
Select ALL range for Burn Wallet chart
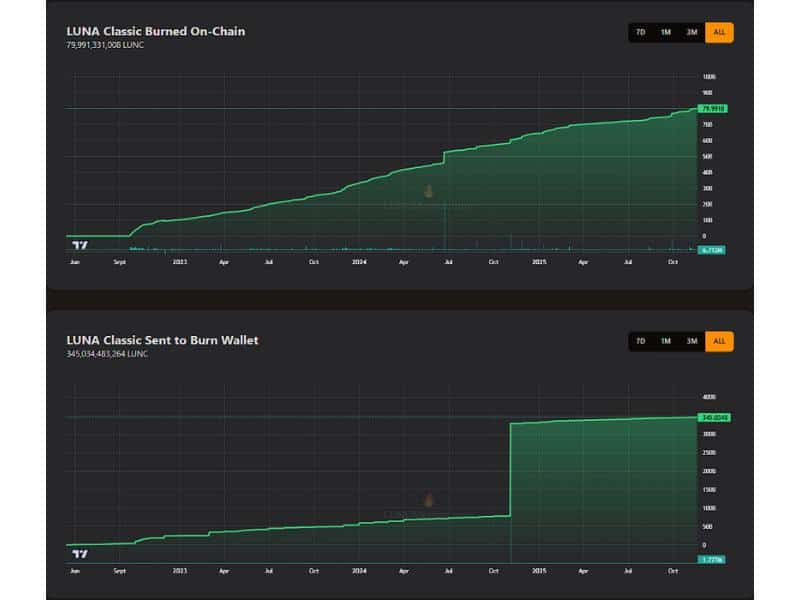click(x=719, y=341)
